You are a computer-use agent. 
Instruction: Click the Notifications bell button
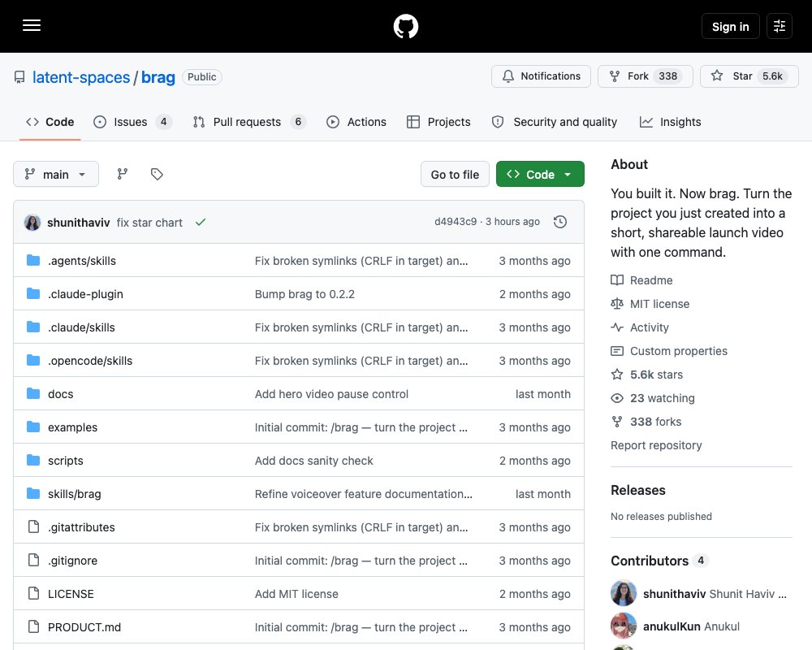click(x=541, y=76)
